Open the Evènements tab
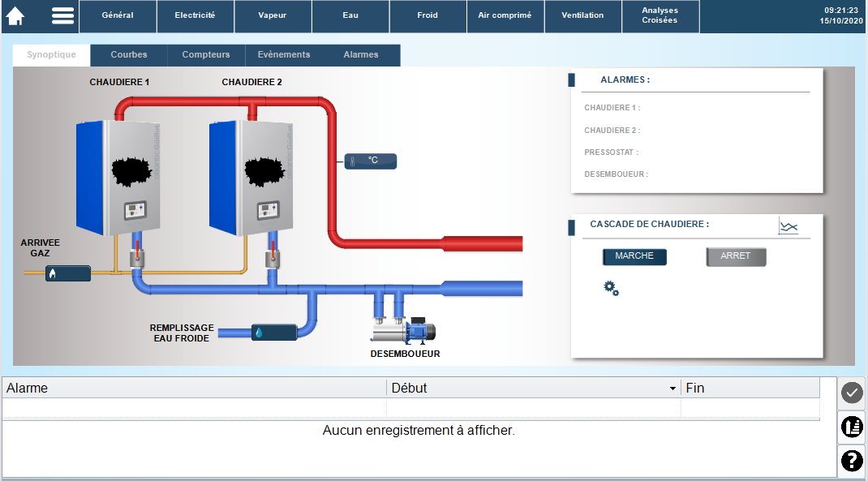 (x=284, y=55)
